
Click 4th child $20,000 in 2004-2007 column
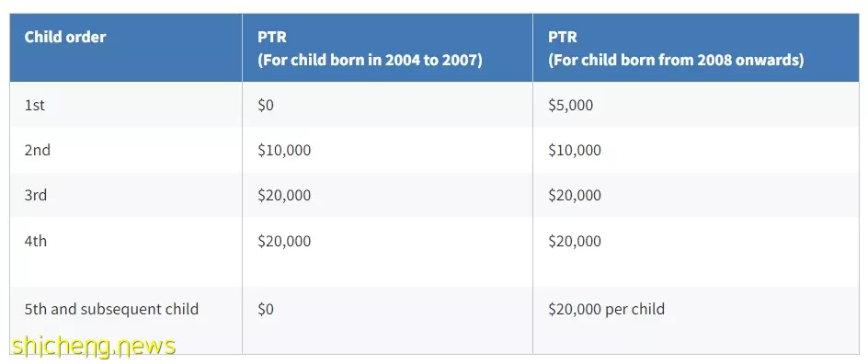click(x=284, y=241)
